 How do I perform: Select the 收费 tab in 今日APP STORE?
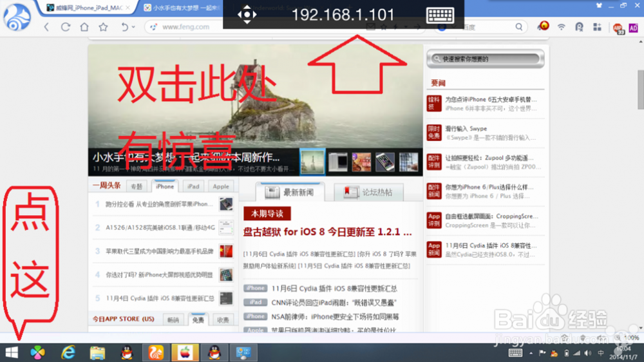[x=223, y=319]
